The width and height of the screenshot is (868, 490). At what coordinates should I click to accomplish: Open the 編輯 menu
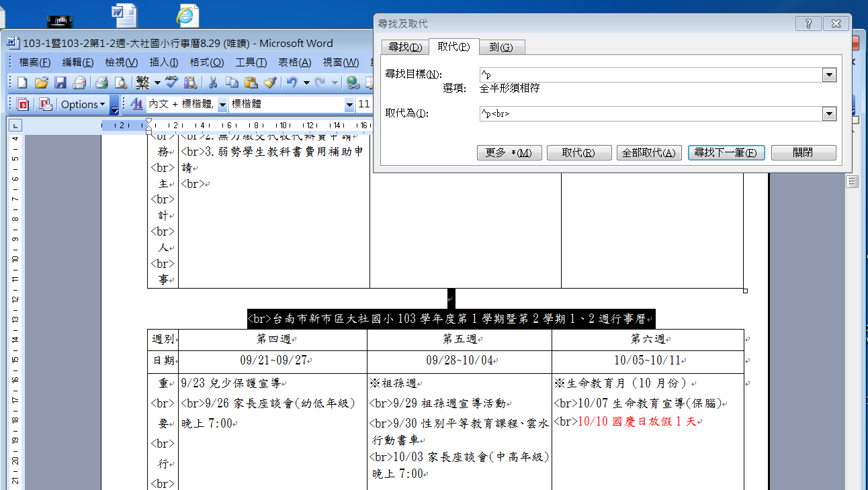pyautogui.click(x=78, y=62)
